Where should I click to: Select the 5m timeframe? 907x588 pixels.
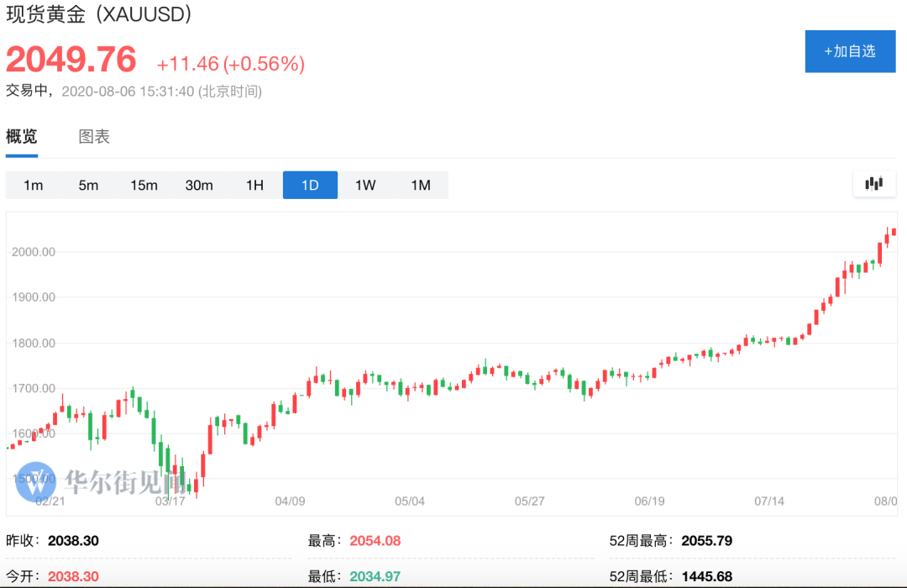click(x=88, y=185)
